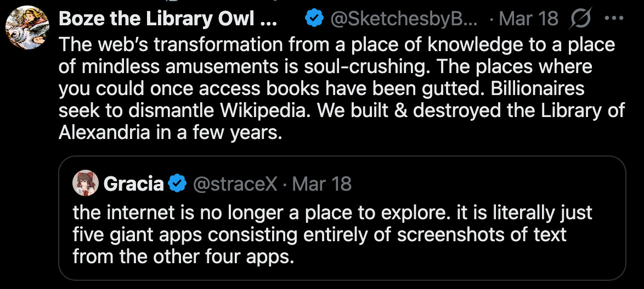The width and height of the screenshot is (644, 289).
Task: Open Gracia's avatar in the quoted post
Action: tap(86, 183)
